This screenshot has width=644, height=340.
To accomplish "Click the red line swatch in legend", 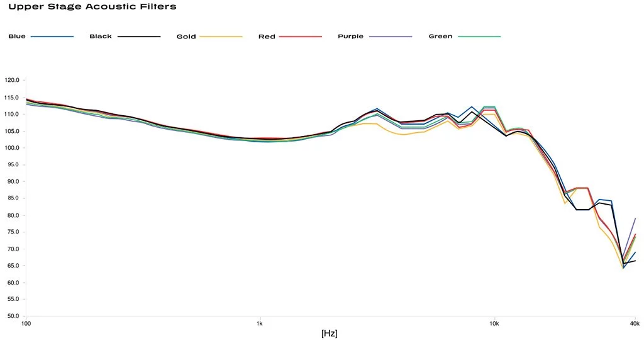I will click(300, 37).
